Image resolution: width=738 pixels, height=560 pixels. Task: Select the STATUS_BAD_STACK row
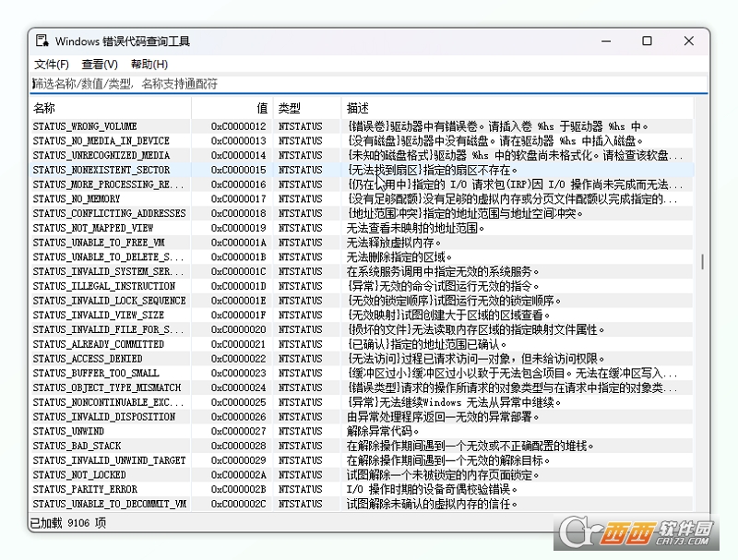363,447
